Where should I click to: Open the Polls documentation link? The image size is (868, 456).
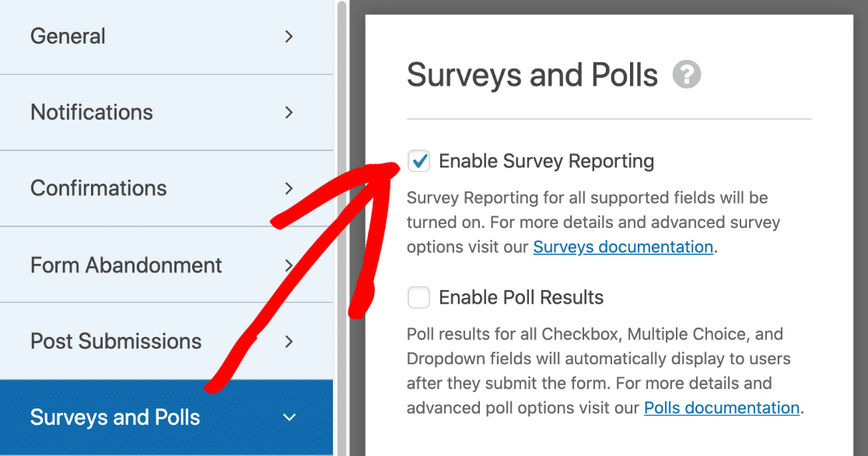[x=722, y=408]
